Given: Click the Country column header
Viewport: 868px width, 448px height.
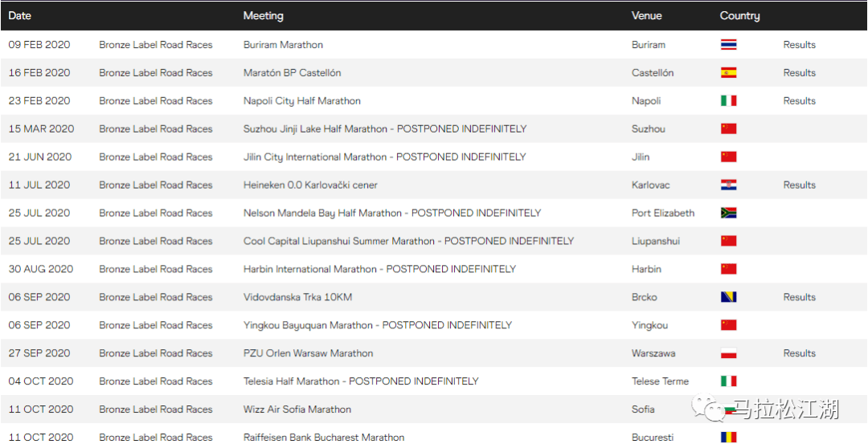Looking at the screenshot, I should pos(739,16).
